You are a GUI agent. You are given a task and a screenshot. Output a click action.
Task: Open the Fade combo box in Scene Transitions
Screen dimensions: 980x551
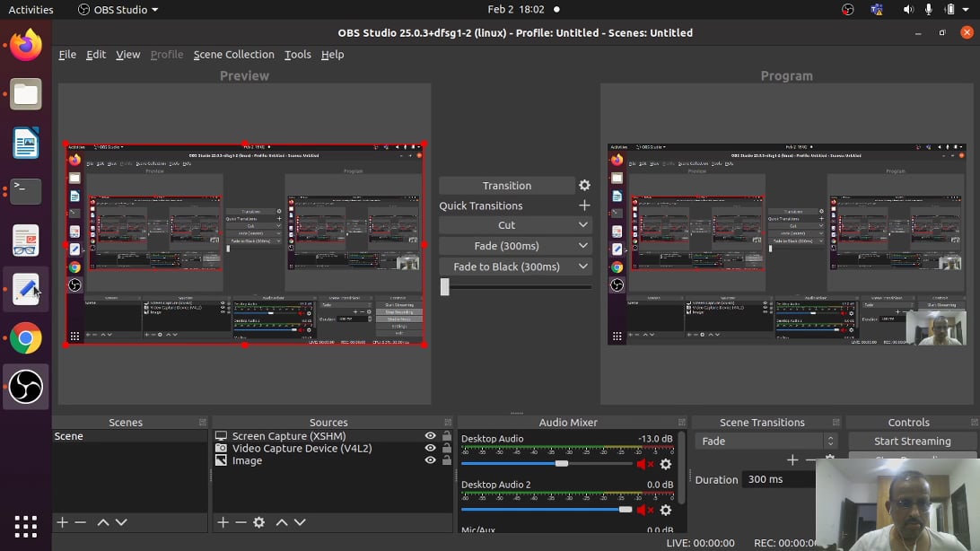[766, 441]
